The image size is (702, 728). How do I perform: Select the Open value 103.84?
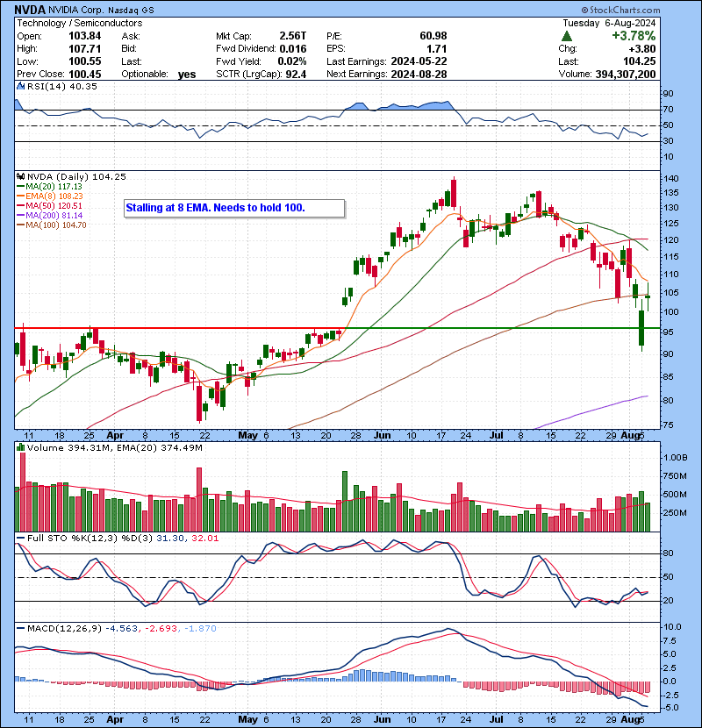[x=84, y=36]
